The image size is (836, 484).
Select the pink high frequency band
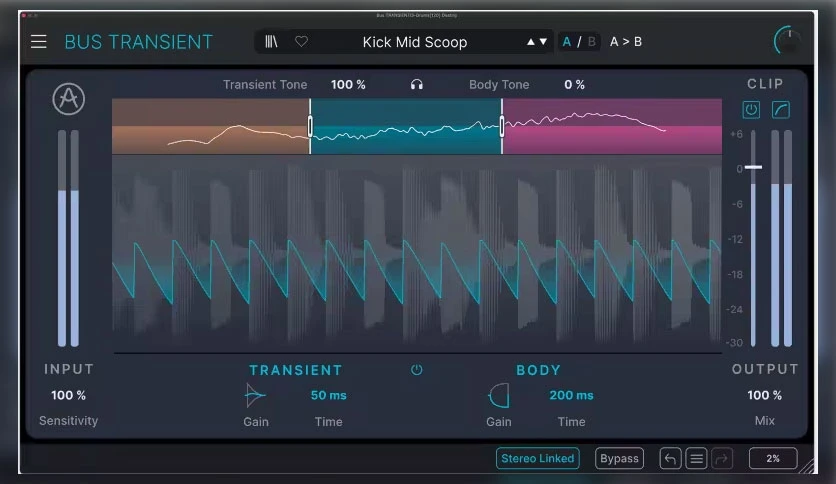(612, 126)
